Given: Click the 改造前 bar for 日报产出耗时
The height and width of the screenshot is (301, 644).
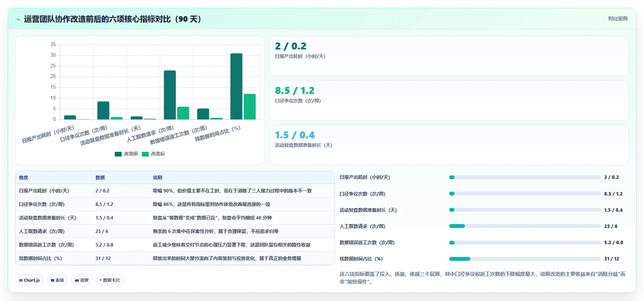Looking at the screenshot, I should (x=70, y=117).
